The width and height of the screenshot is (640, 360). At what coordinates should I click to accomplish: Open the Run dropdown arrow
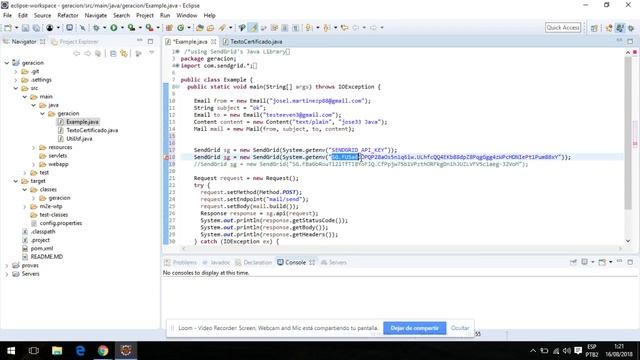[x=122, y=28]
